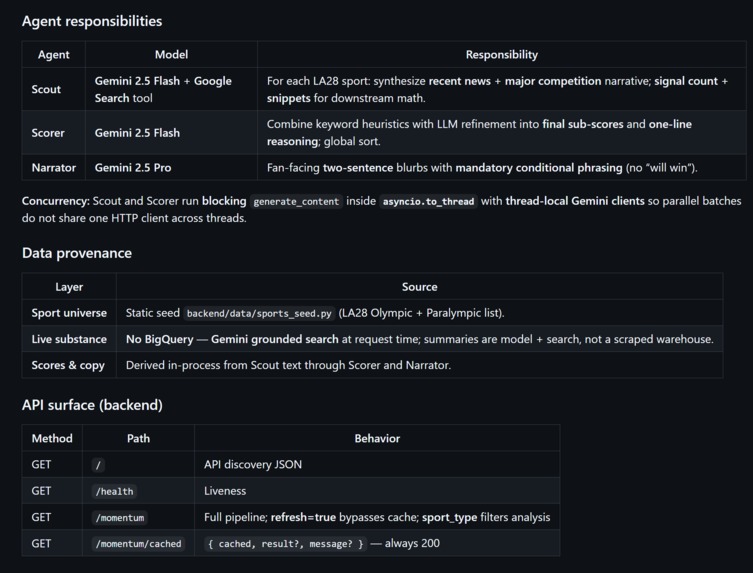Select the 'Data provenance' heading
Image resolution: width=753 pixels, height=573 pixels.
point(77,253)
